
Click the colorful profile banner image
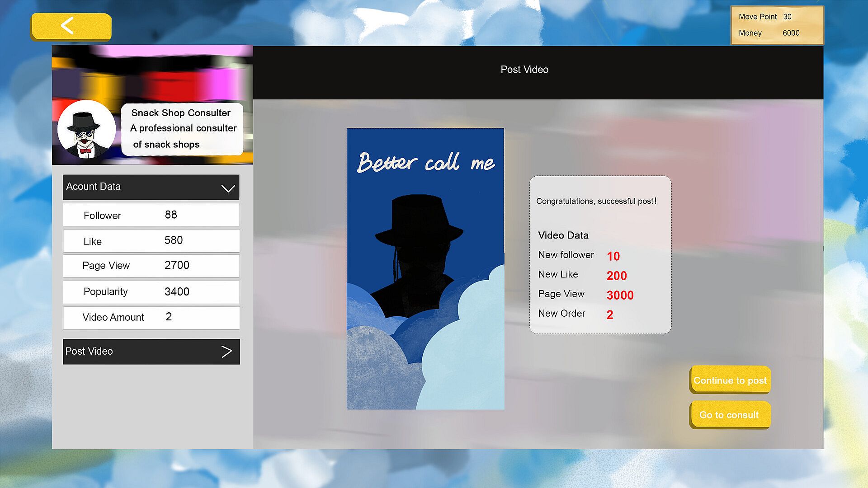tap(152, 72)
